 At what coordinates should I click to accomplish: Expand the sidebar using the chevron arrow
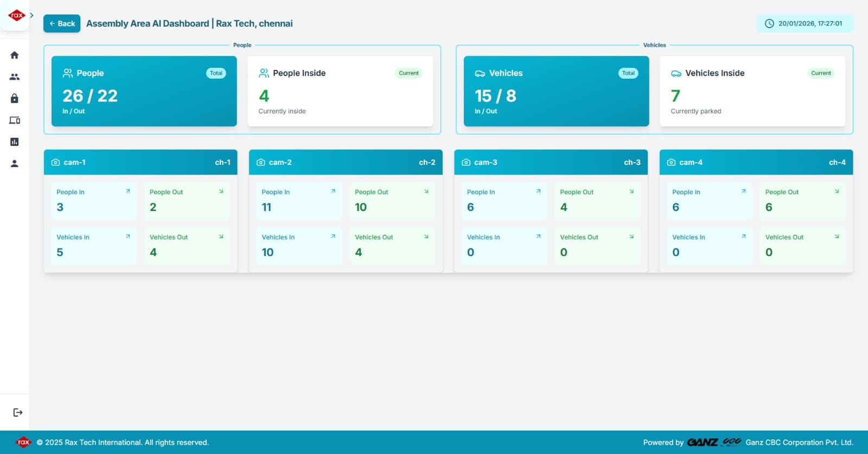[32, 15]
